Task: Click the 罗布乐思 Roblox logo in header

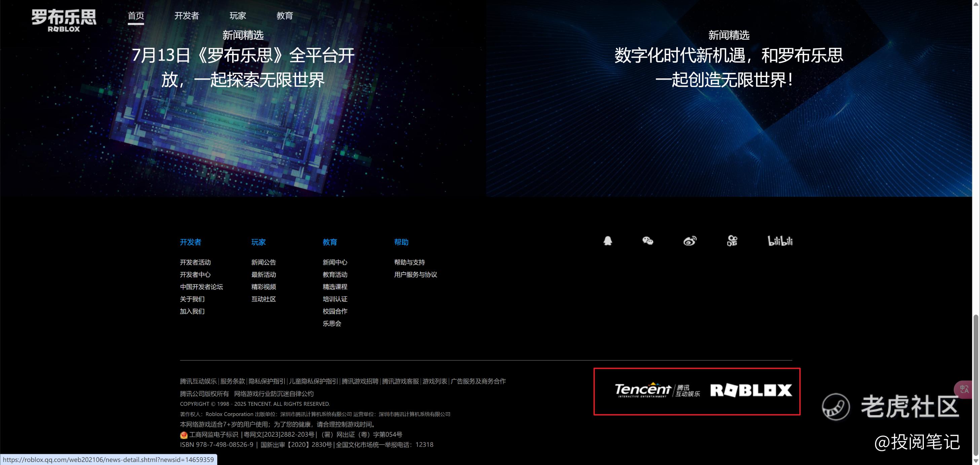Action: [x=64, y=21]
